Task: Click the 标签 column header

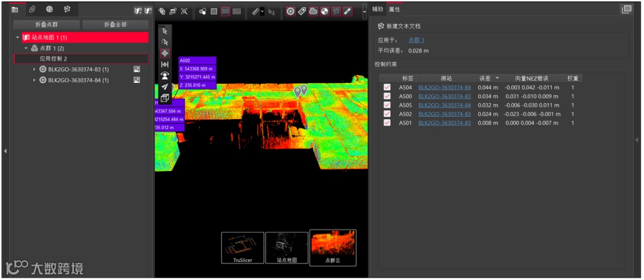Action: [x=407, y=78]
